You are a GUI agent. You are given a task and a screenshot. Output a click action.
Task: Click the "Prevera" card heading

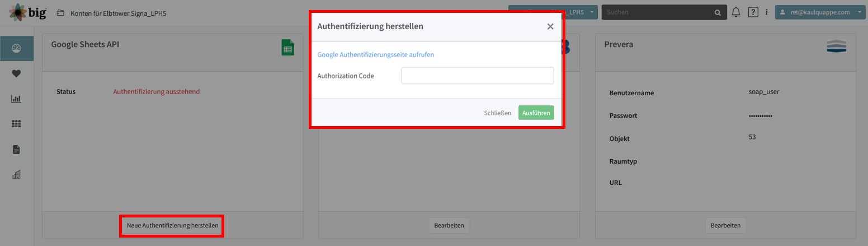click(x=619, y=44)
